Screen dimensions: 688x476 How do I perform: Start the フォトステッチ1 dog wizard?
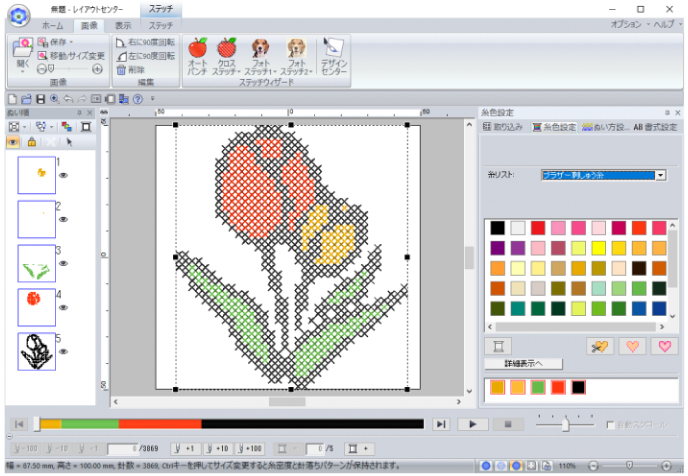tap(261, 56)
